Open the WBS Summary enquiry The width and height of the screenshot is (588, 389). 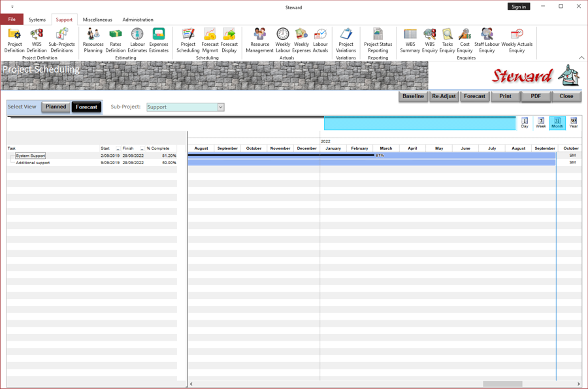point(410,41)
